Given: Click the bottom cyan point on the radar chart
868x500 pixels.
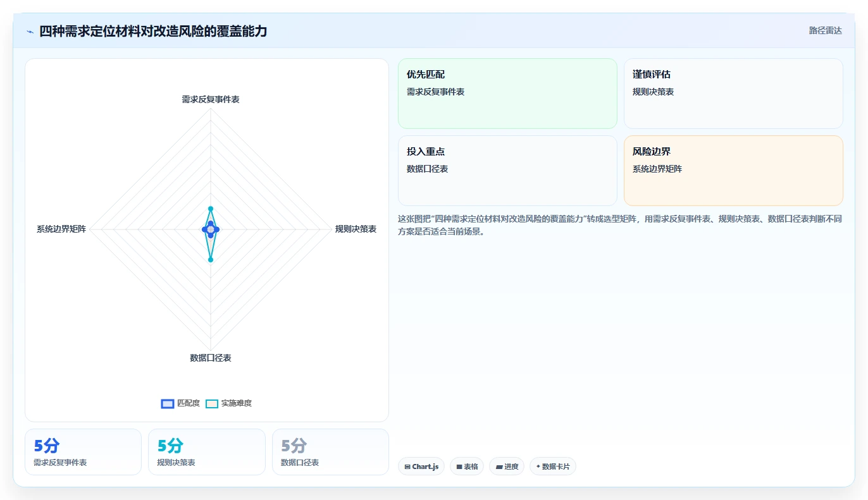Looking at the screenshot, I should (211, 259).
